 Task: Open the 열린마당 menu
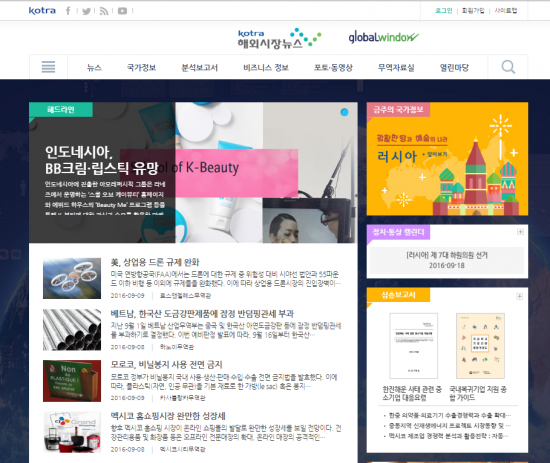tap(454, 68)
